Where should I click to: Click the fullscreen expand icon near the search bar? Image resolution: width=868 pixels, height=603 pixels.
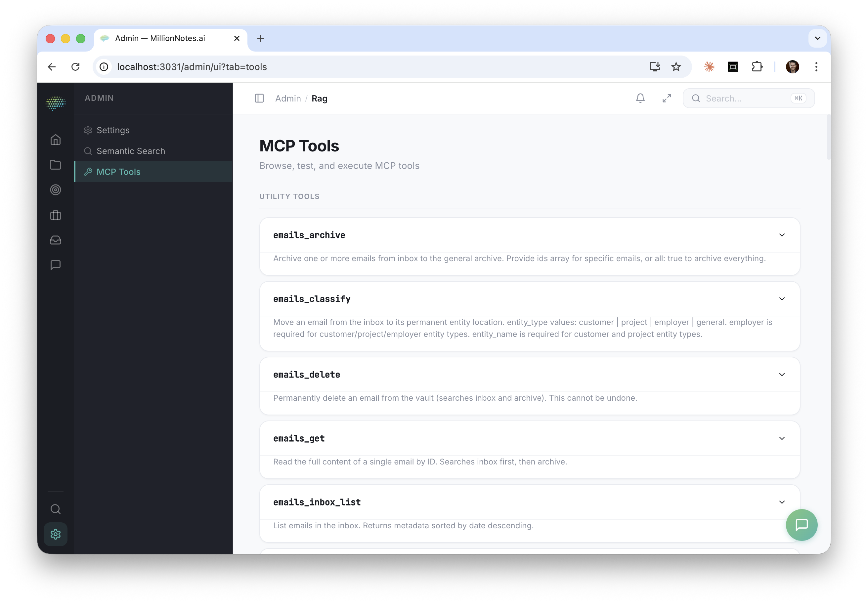point(667,98)
